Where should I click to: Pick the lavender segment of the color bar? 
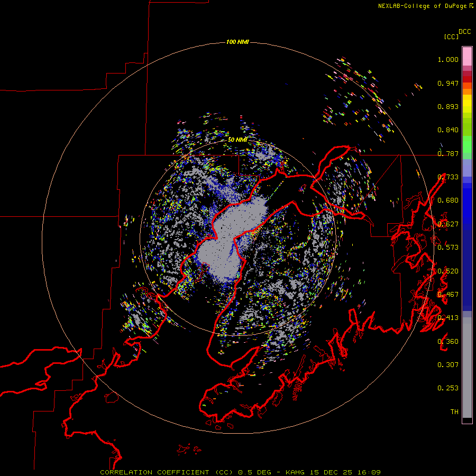467,168
